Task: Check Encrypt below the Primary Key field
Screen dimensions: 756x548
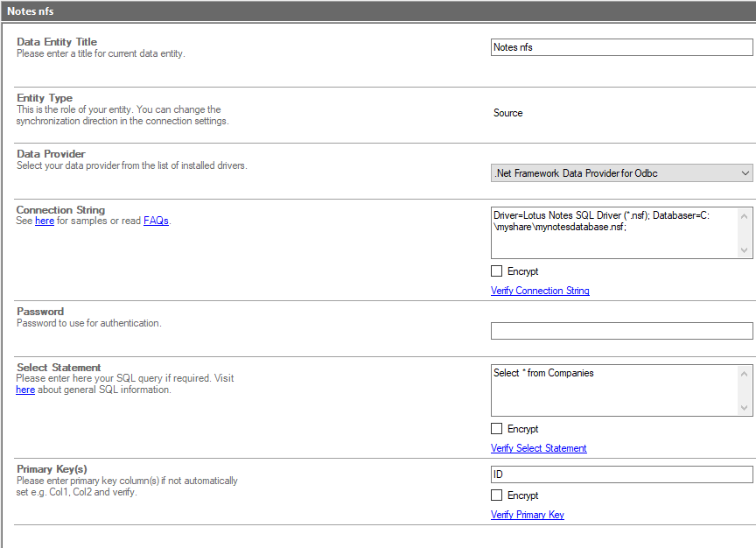Action: pos(497,495)
